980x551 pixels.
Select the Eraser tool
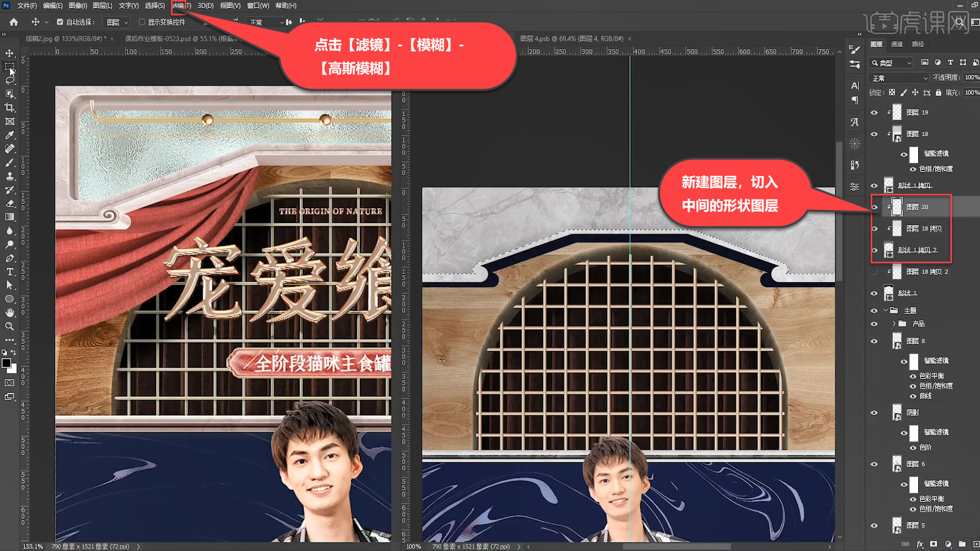click(9, 204)
